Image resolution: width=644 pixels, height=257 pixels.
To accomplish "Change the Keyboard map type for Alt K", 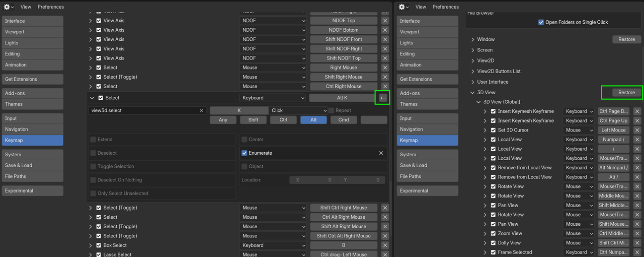I will (x=273, y=98).
